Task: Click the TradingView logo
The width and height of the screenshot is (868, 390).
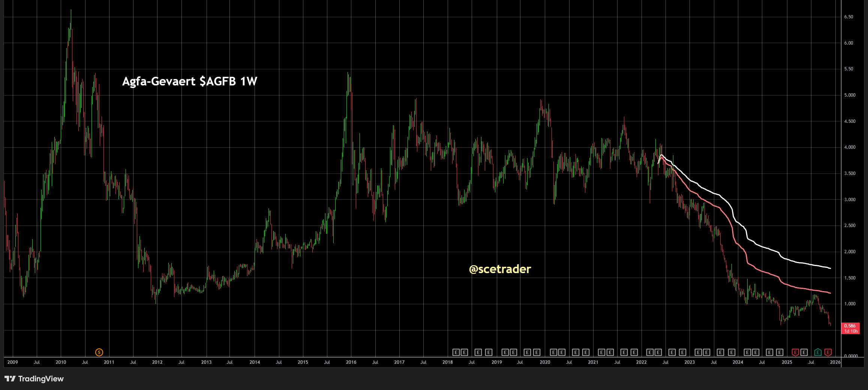Action: pos(34,379)
